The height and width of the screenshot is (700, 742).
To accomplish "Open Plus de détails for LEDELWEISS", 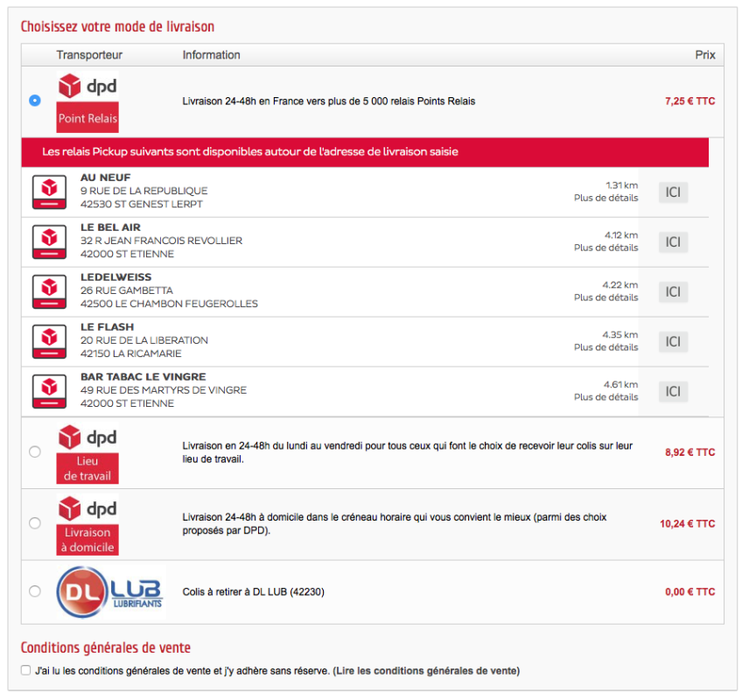I will (605, 297).
